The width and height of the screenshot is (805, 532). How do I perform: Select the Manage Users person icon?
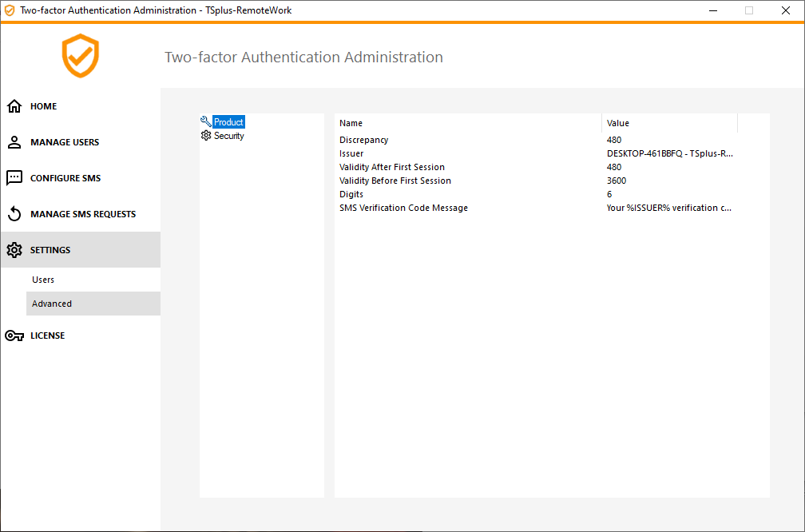14,141
